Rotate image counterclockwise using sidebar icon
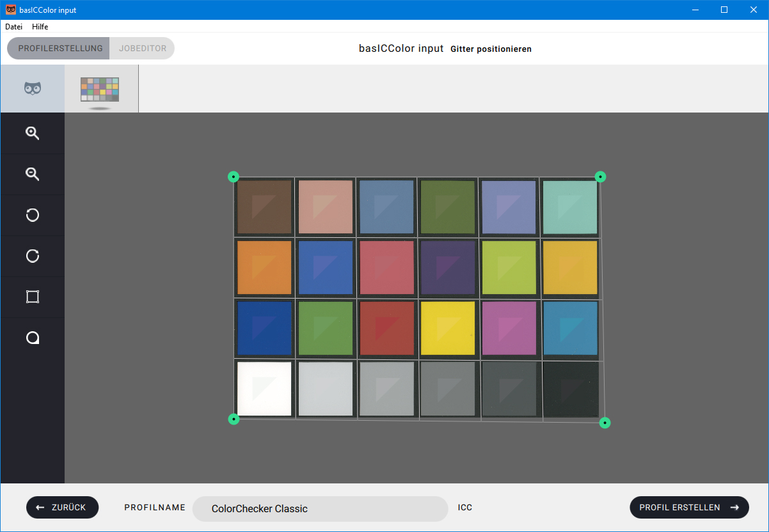This screenshot has width=769, height=532. 33,215
